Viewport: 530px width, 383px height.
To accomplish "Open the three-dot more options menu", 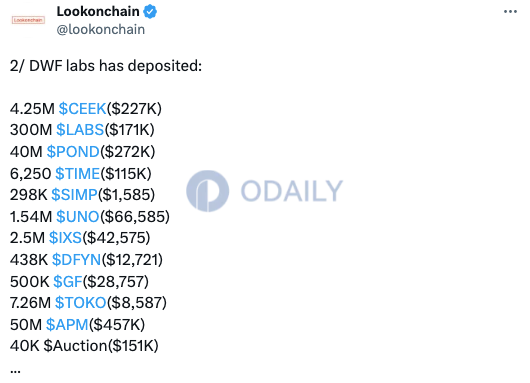I will [x=510, y=11].
